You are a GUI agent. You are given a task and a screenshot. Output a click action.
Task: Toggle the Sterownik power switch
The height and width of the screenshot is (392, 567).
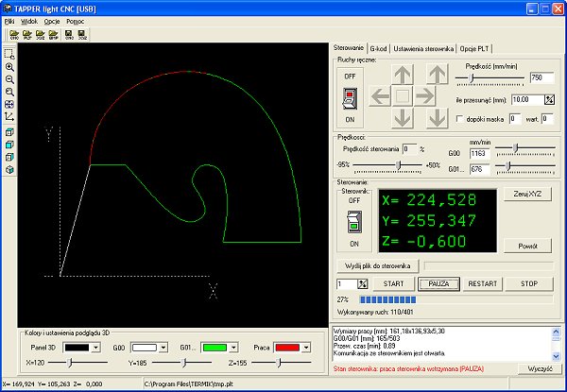coord(354,222)
